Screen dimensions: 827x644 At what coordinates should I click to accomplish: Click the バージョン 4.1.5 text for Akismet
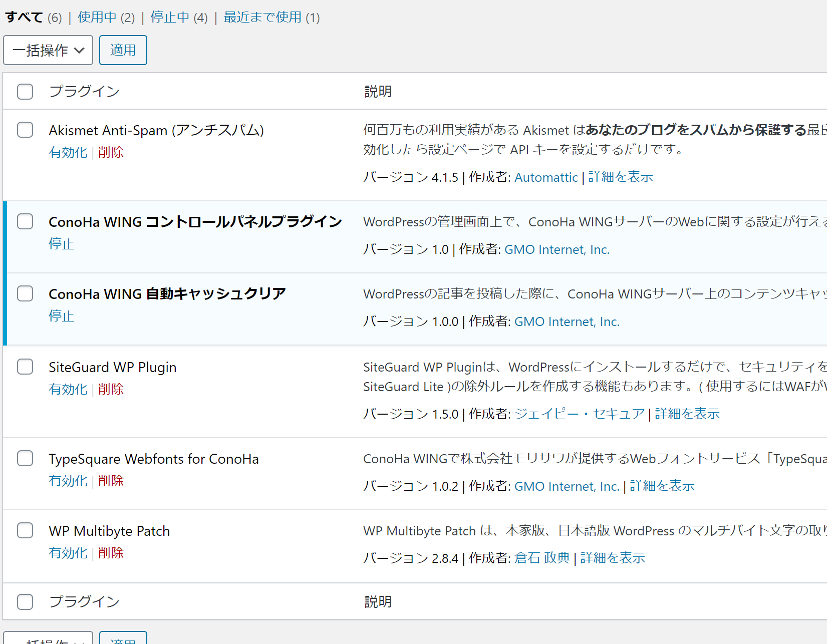point(411,177)
